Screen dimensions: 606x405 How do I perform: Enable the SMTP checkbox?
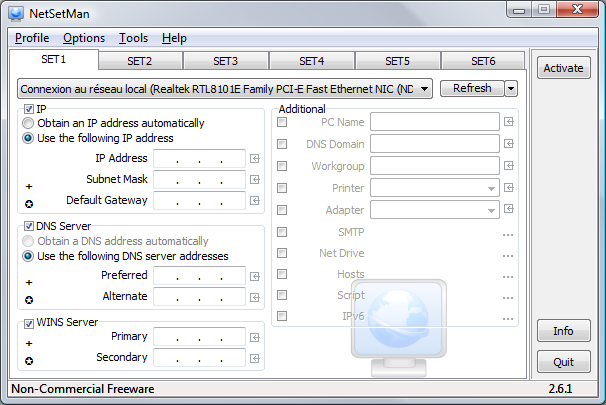[282, 232]
